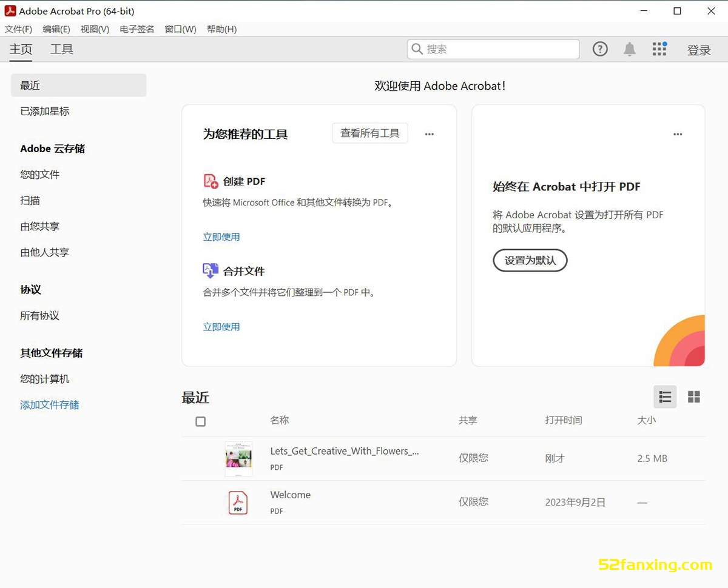This screenshot has height=588, width=728.
Task: Click the 设置为默认 button
Action: click(x=530, y=260)
